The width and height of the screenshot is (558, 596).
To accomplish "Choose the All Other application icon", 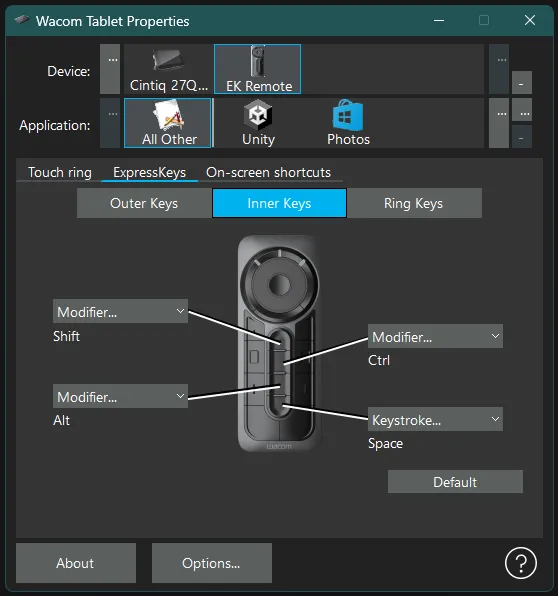I will (168, 123).
